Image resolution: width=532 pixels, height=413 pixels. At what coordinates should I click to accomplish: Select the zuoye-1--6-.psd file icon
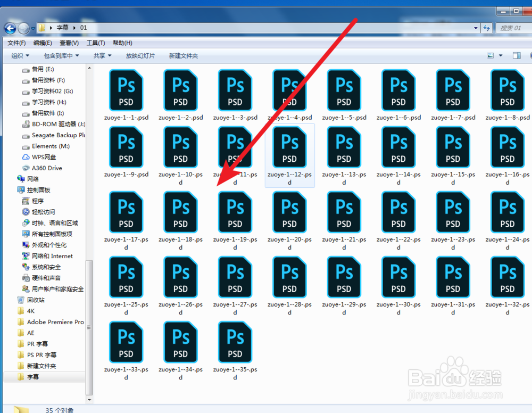[x=398, y=90]
